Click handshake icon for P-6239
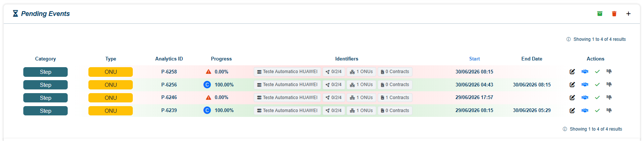The height and width of the screenshot is (141, 644). tap(585, 111)
